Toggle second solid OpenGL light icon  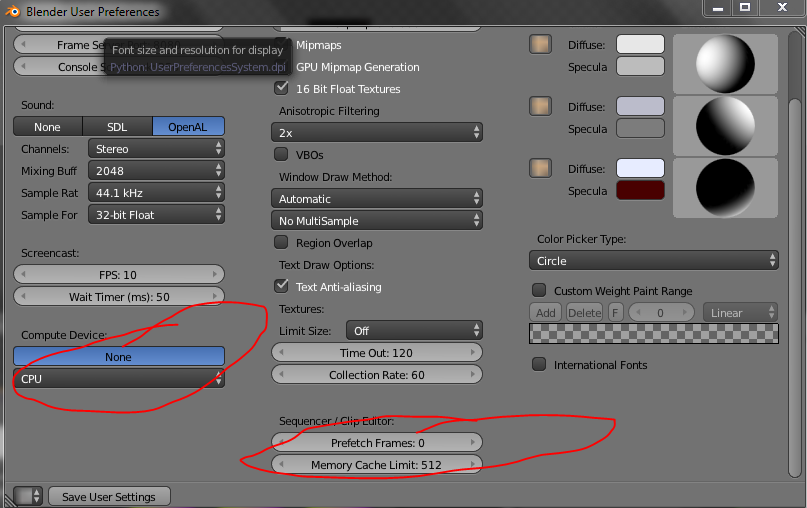tap(540, 107)
